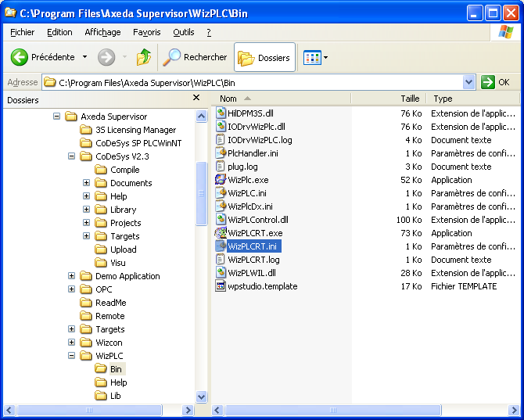524x420 pixels.
Task: Select the WizPLCRT.exe application icon
Action: 221,232
